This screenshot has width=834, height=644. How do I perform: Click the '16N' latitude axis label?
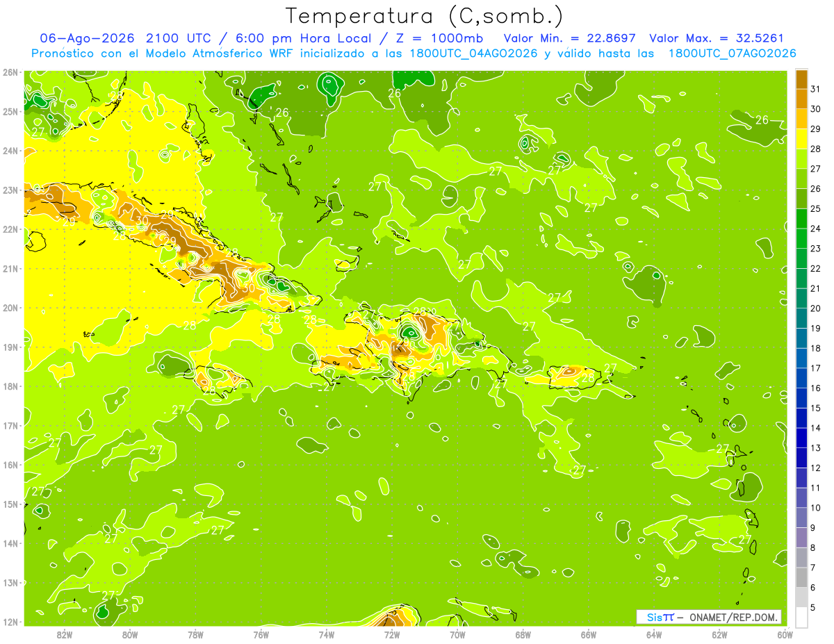point(10,465)
